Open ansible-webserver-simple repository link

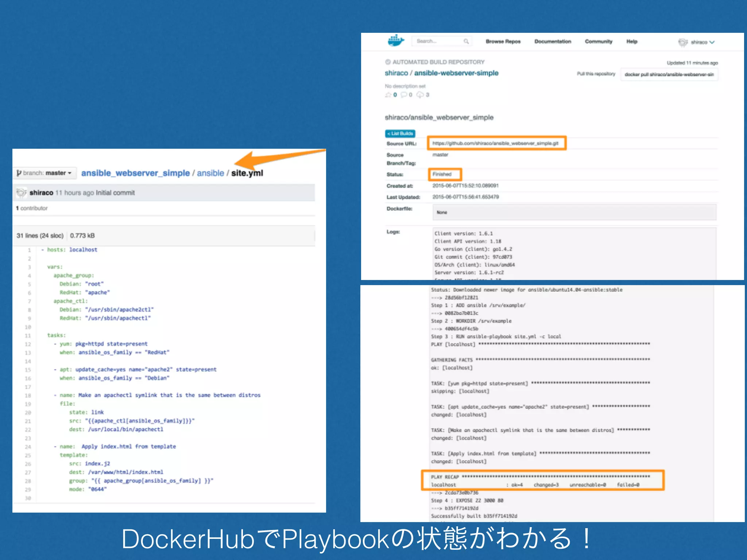(x=456, y=73)
